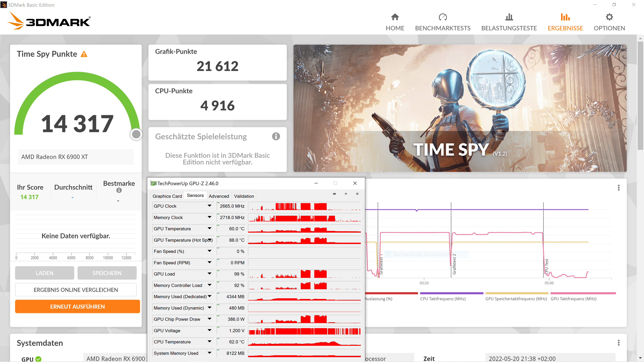Restore down the 3DMark window
Screen dimensions: 644x362
[x=614, y=5]
